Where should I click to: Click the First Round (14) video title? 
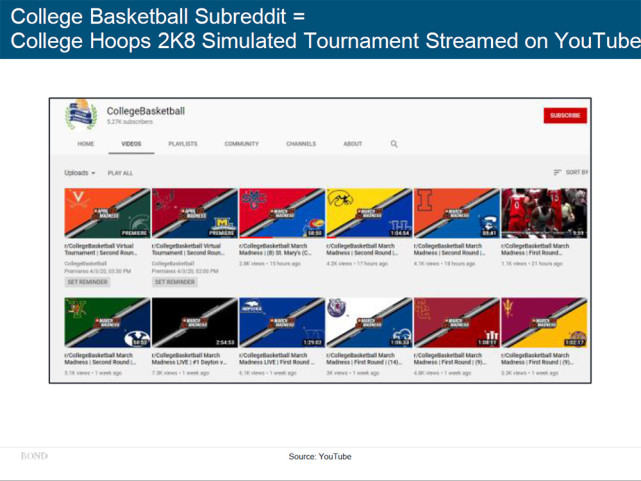coord(365,359)
